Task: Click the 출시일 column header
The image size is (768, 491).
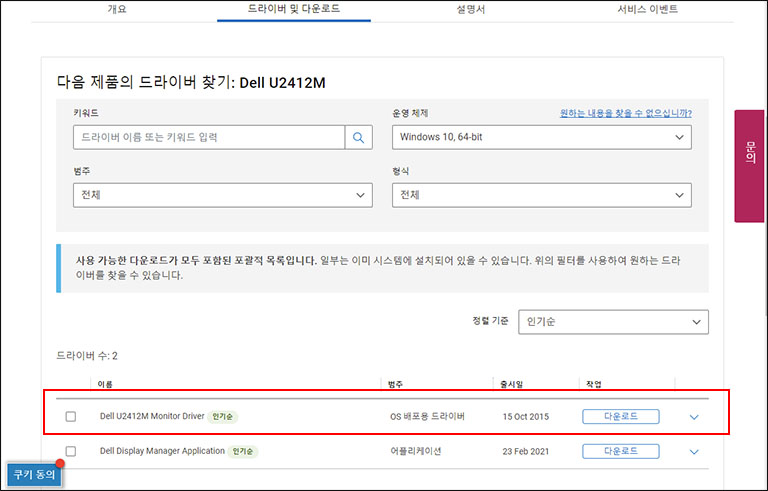Action: (511, 384)
